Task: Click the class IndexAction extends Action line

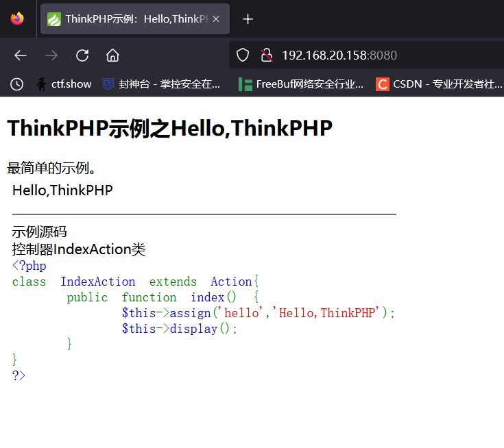Action: [135, 282]
